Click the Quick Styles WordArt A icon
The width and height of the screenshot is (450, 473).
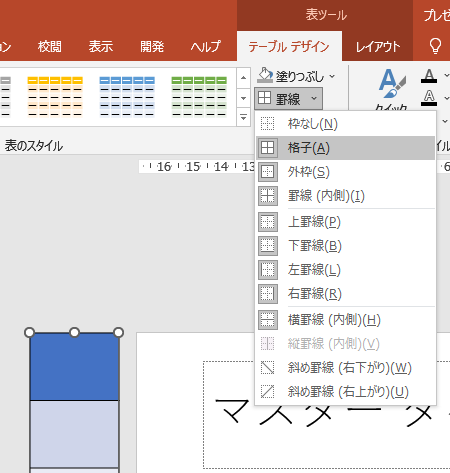392,83
